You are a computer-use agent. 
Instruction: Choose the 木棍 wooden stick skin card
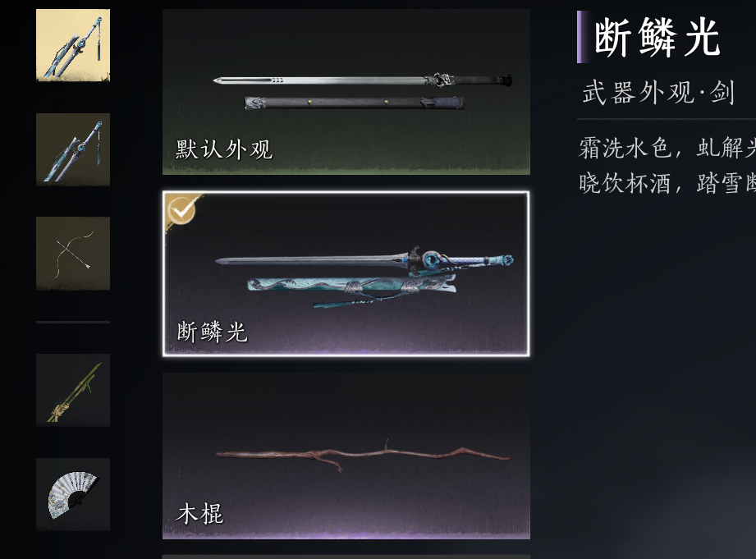pos(346,456)
